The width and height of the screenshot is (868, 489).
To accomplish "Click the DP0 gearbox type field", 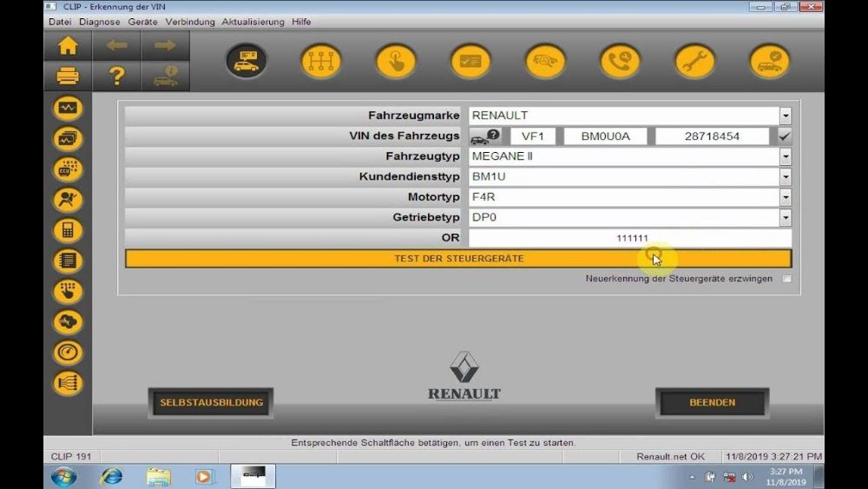I will (x=624, y=218).
